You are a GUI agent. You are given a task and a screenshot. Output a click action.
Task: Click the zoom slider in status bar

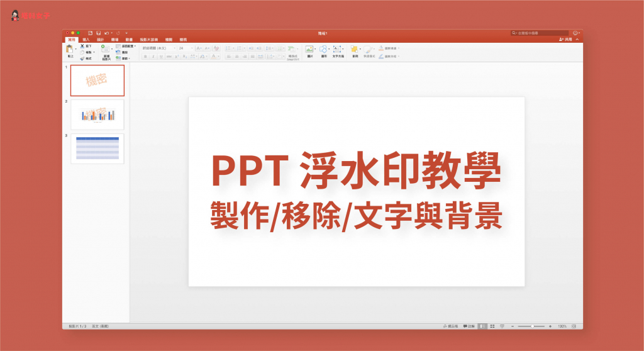[x=533, y=326]
